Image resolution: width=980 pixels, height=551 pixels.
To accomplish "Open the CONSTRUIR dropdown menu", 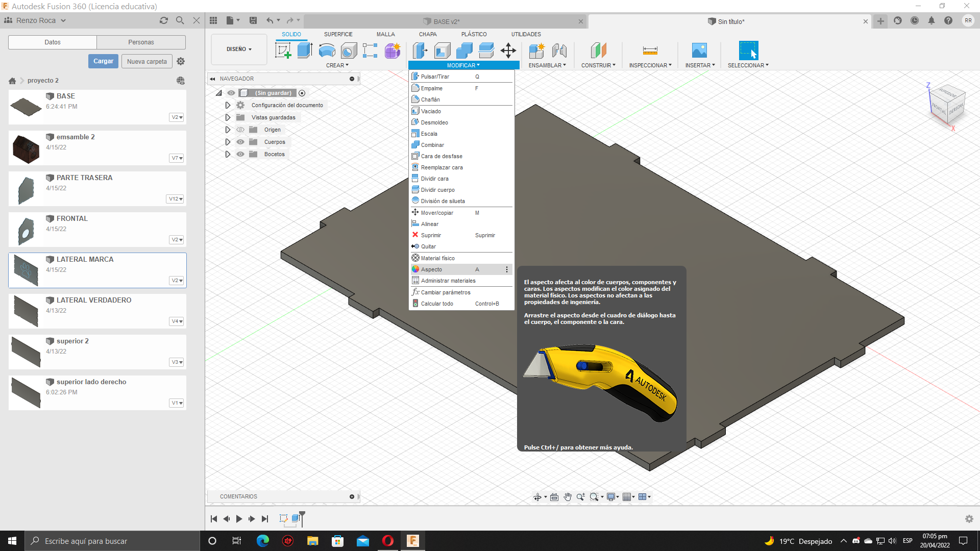I will point(598,65).
